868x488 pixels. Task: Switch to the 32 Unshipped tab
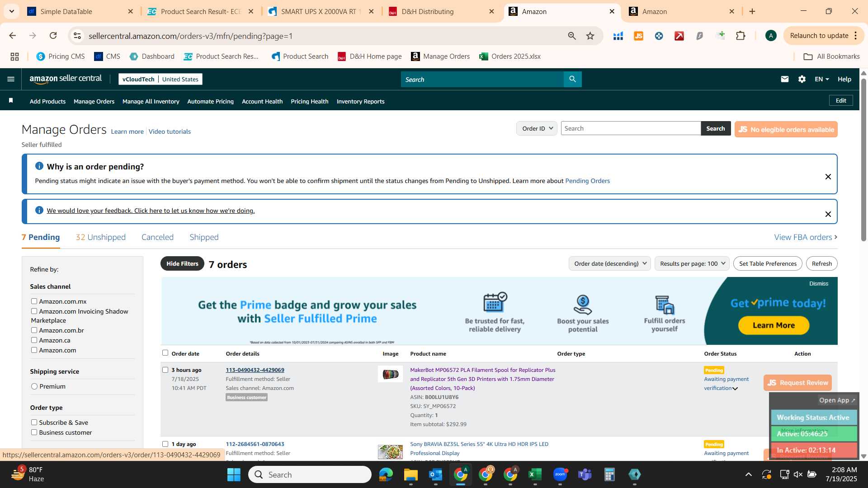point(101,237)
